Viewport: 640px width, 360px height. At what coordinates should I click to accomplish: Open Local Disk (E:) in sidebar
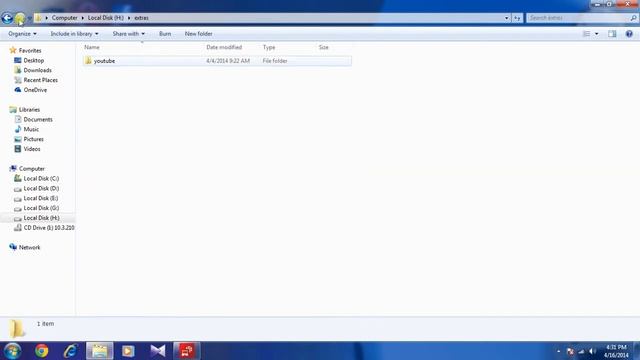tap(41, 198)
